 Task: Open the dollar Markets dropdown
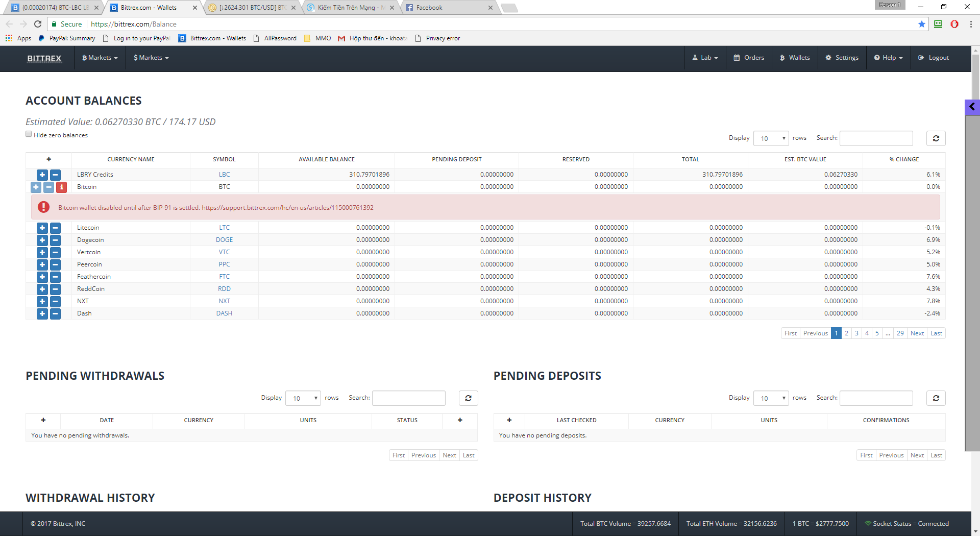[151, 58]
